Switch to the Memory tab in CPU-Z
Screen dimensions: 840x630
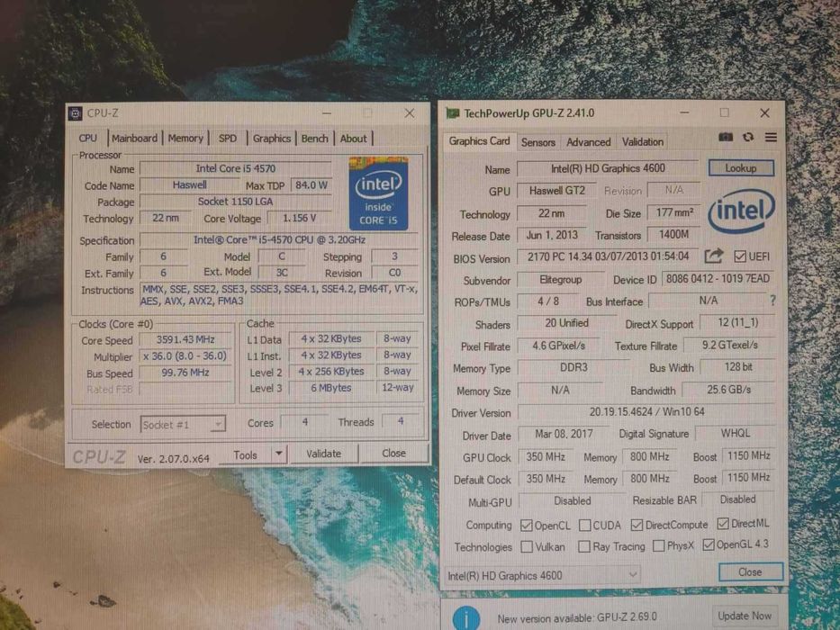click(185, 139)
